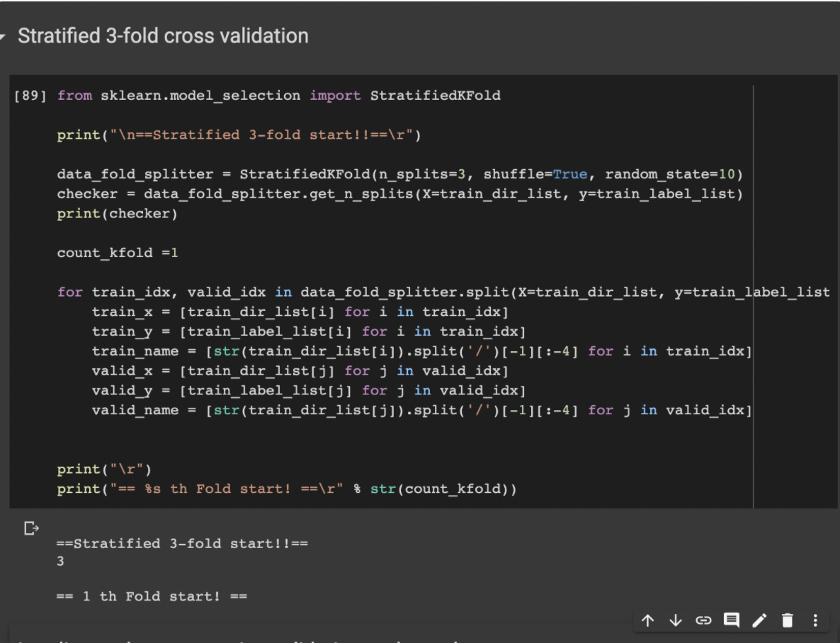840x643 pixels.
Task: Click the last print Fold start statement
Action: 287,489
